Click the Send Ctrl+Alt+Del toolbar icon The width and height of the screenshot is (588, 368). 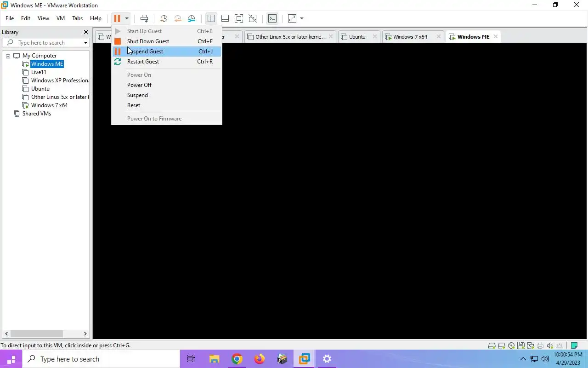pyautogui.click(x=144, y=18)
